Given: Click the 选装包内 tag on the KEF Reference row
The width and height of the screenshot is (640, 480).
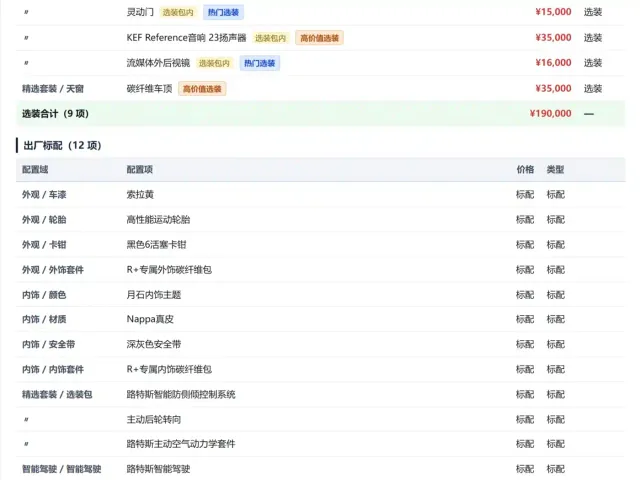Looking at the screenshot, I should (270, 38).
